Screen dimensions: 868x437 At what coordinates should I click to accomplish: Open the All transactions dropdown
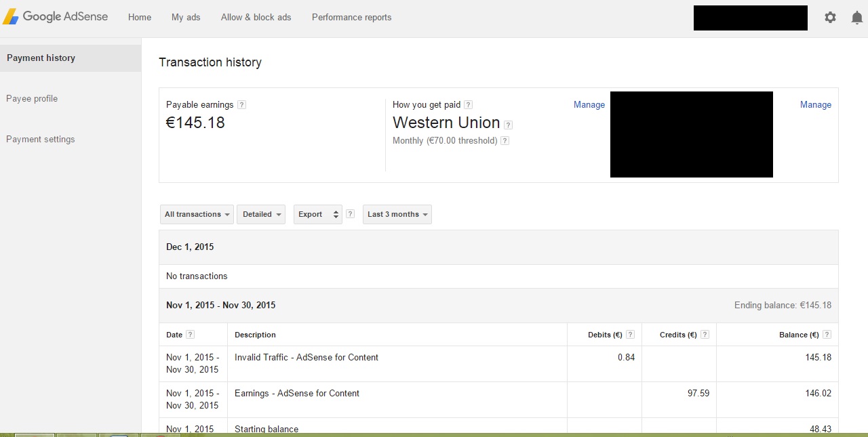(x=197, y=214)
